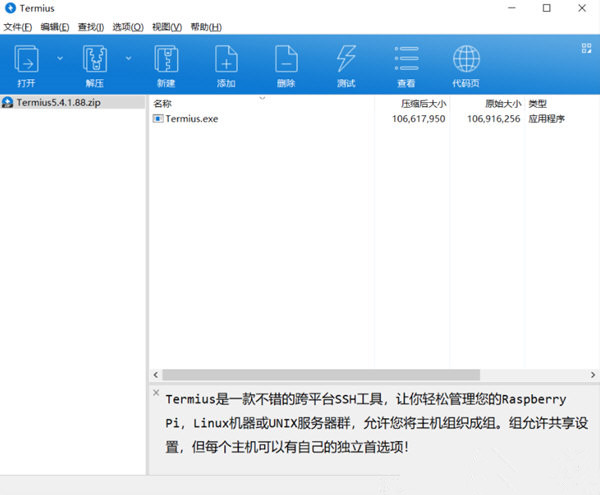Expand the dropdown arrow next to 解压

tap(128, 58)
